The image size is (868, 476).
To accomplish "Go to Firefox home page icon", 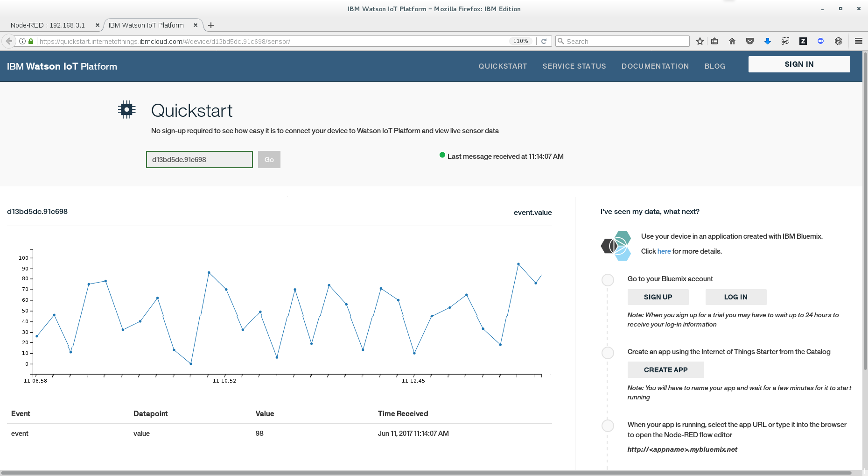I will pos(732,41).
